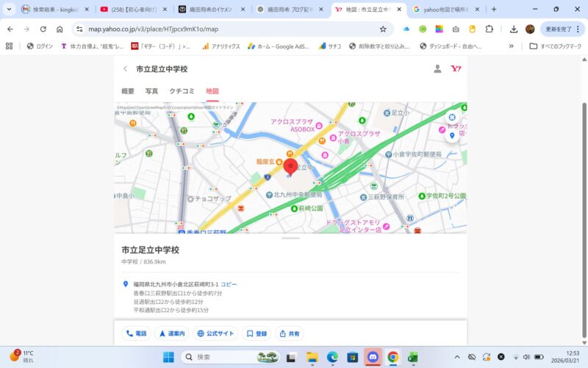Image resolution: width=588 pixels, height=368 pixels.
Task: Click the コピー link next to address
Action: (x=229, y=284)
